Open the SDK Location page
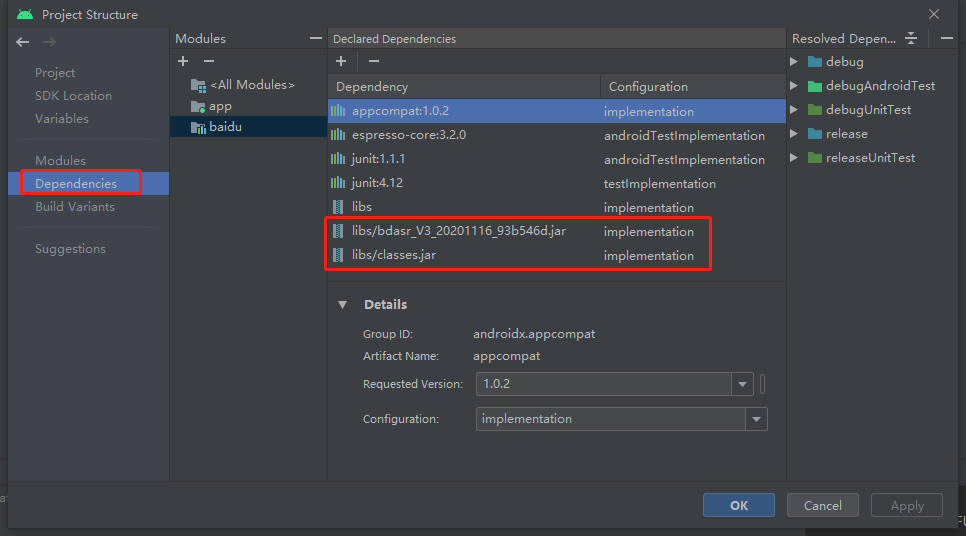This screenshot has height=536, width=966. pos(73,95)
